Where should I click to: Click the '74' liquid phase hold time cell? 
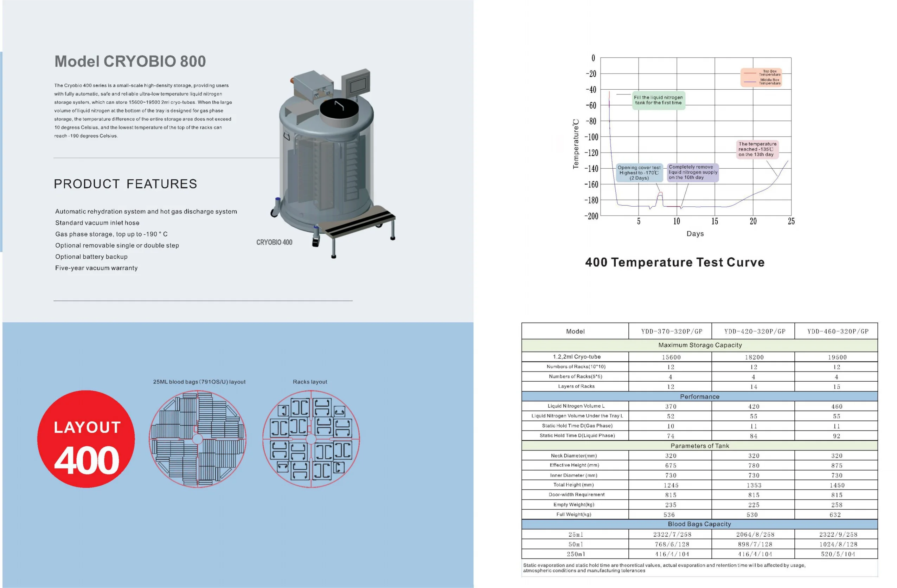(671, 436)
